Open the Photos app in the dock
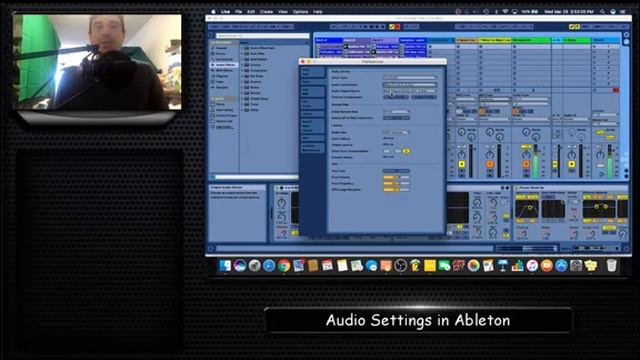640x360 pixels. 473,266
